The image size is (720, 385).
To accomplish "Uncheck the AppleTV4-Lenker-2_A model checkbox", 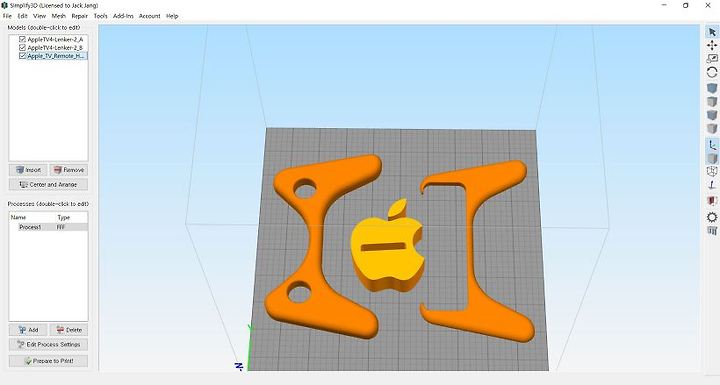I will [22, 40].
